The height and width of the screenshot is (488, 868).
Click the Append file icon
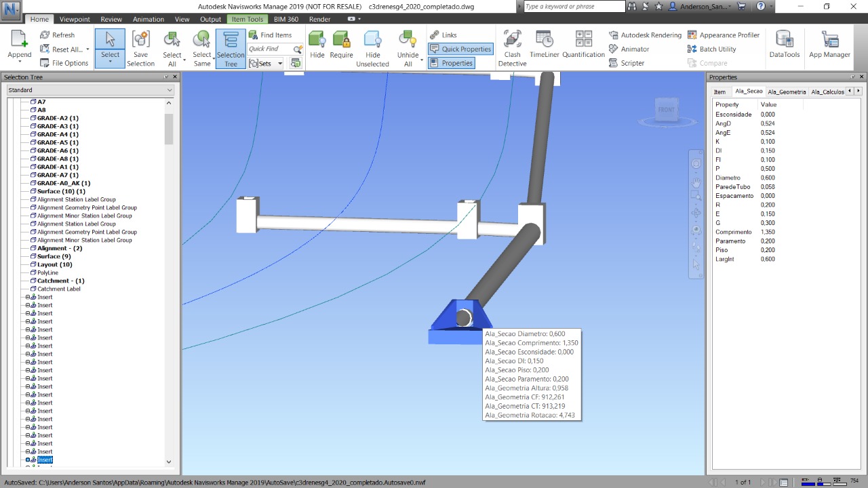[x=19, y=39]
